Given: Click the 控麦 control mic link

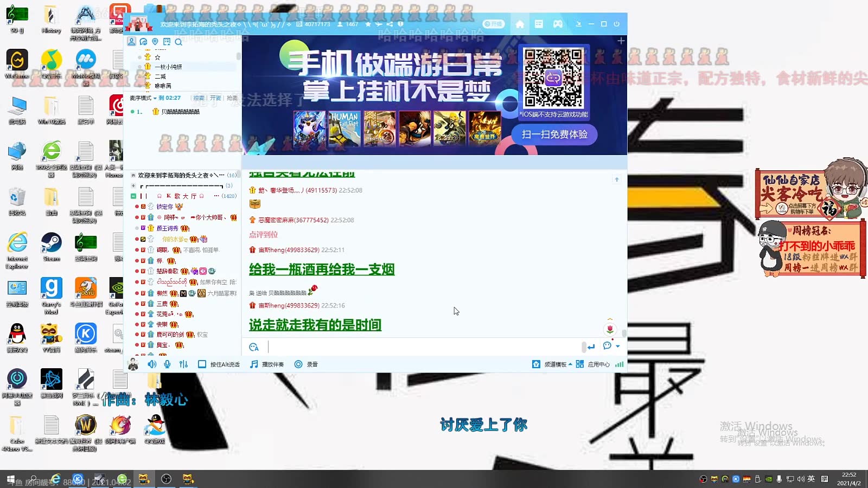Looking at the screenshot, I should click(x=199, y=98).
